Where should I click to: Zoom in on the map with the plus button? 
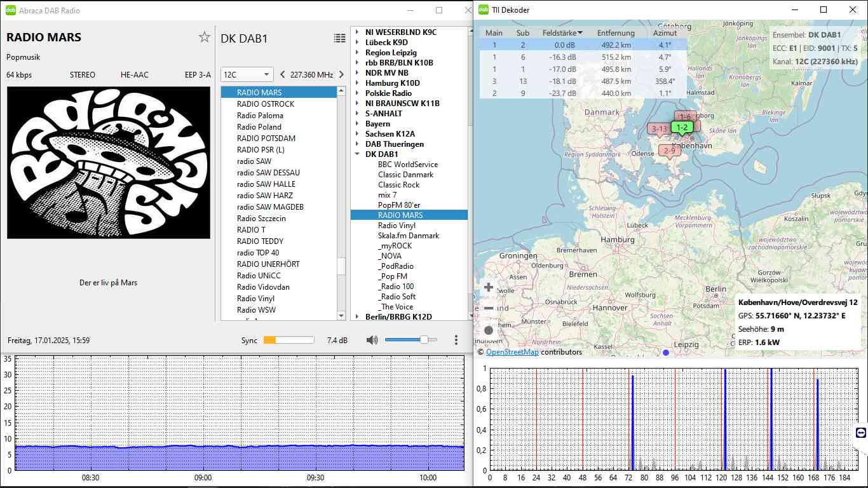click(x=489, y=287)
